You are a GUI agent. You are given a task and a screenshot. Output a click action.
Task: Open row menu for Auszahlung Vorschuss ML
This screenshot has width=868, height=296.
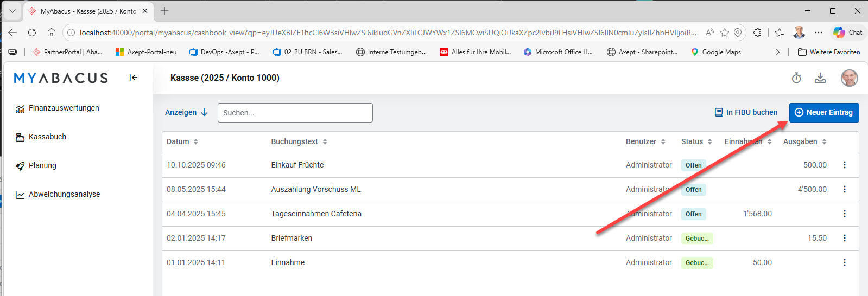coord(845,189)
